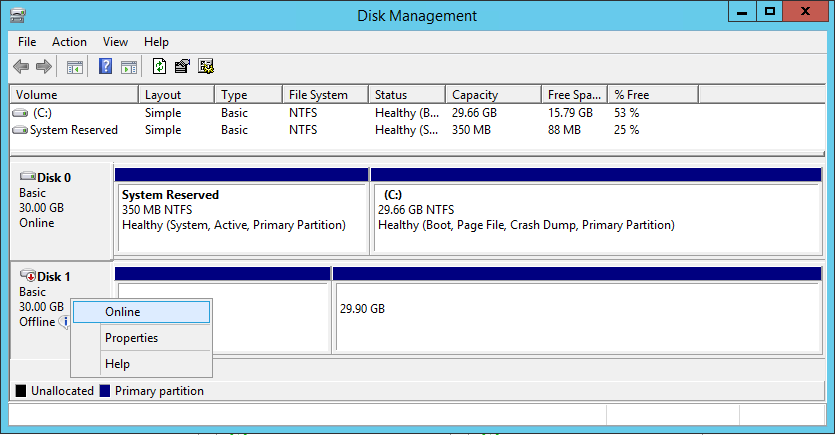Sort by the % Free column header
The height and width of the screenshot is (435, 835).
(653, 95)
